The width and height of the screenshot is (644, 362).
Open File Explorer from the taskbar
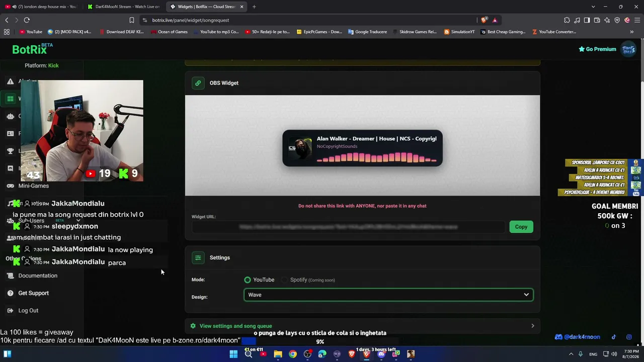click(278, 354)
